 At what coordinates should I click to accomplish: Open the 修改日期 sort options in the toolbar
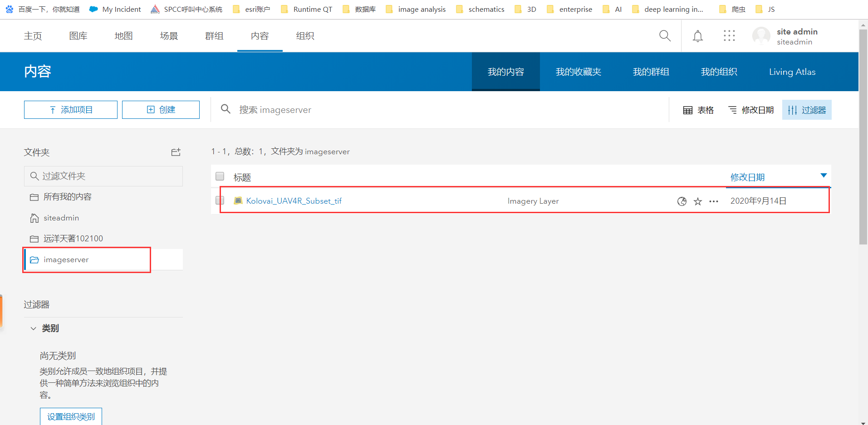pos(751,109)
